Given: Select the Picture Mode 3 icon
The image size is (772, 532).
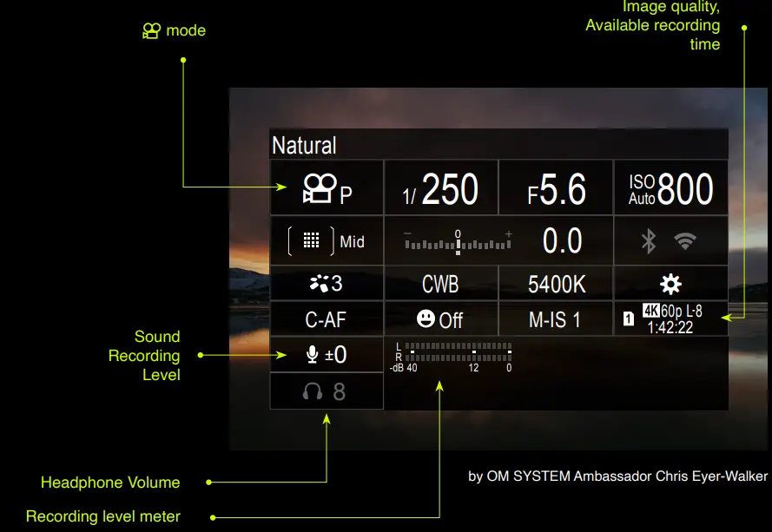Looking at the screenshot, I should (x=327, y=284).
